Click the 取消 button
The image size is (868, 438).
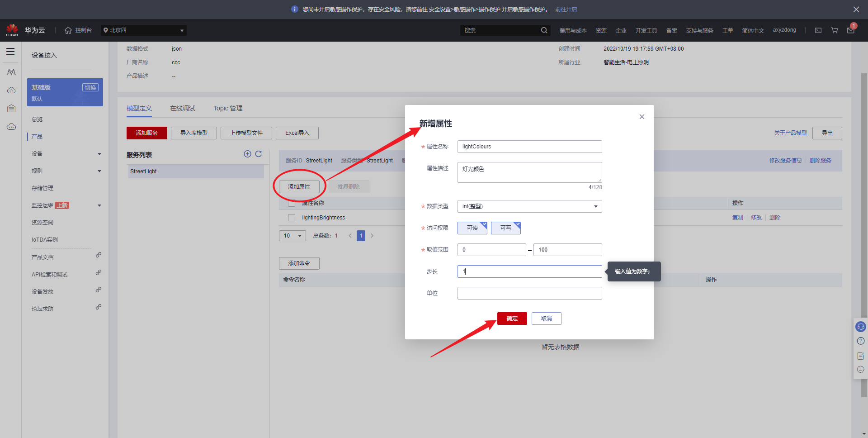point(547,319)
